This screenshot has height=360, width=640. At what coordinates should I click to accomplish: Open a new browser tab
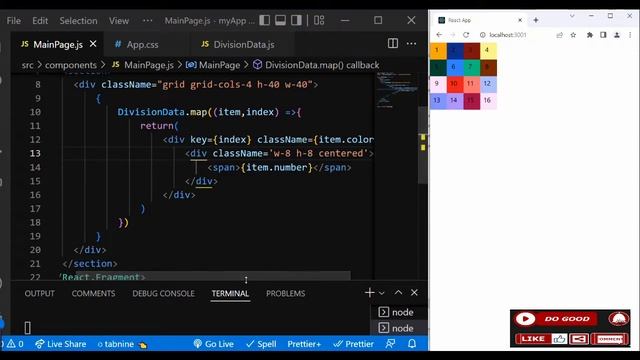(x=536, y=20)
